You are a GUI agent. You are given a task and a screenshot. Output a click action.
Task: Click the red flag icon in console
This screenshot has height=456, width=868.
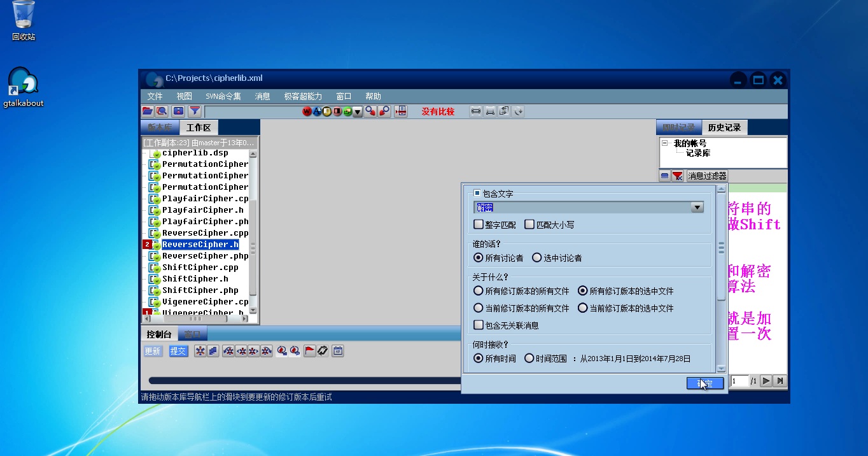310,351
